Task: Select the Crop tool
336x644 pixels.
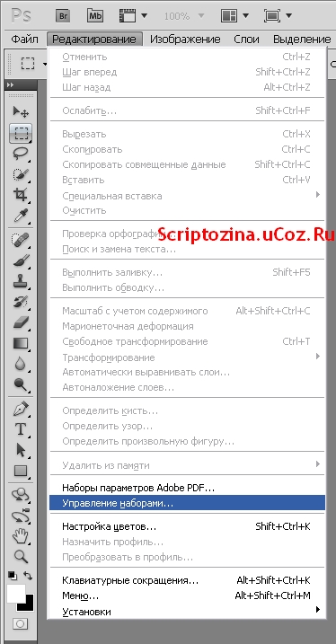Action: 21,194
